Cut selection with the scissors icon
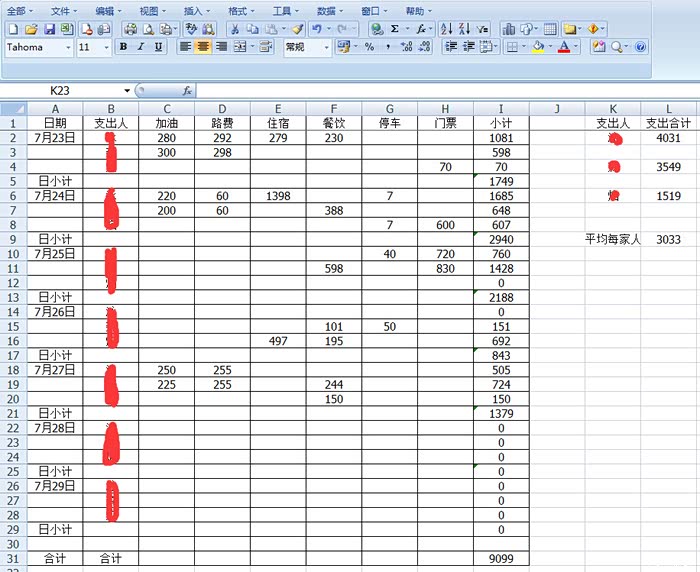Viewport: 700px width, 572px height. pos(235,29)
